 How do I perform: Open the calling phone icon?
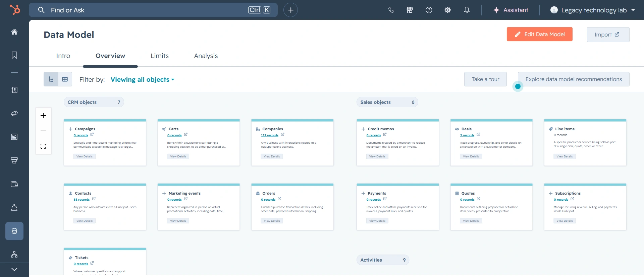coord(391,10)
